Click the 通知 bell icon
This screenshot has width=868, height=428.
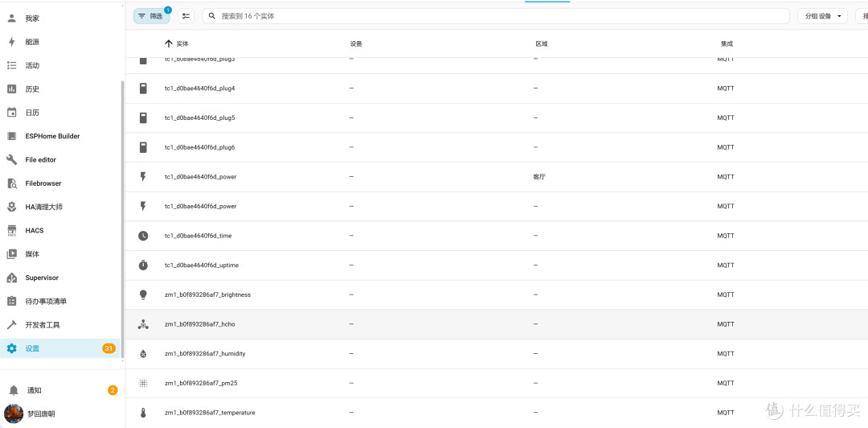point(14,391)
